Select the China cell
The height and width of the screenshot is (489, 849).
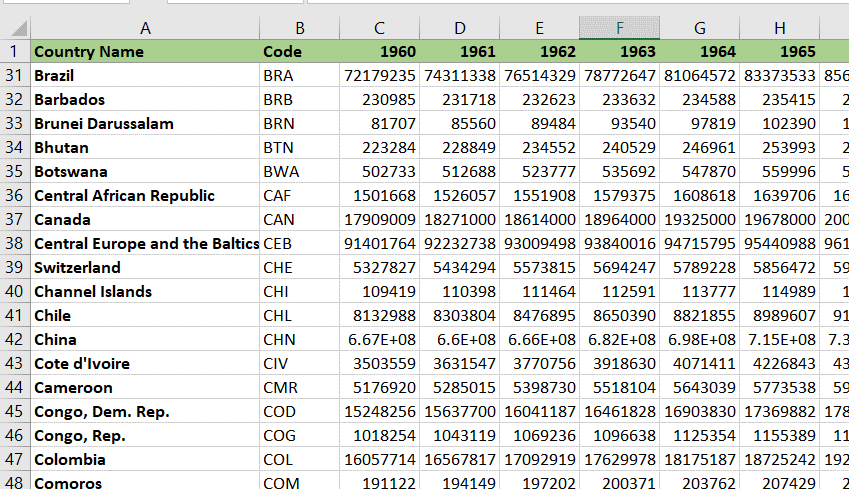(145, 340)
